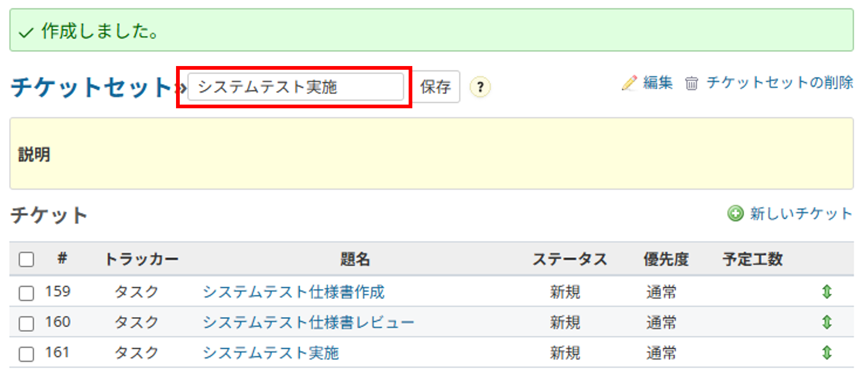Check the box for ticket 159

[x=26, y=293]
